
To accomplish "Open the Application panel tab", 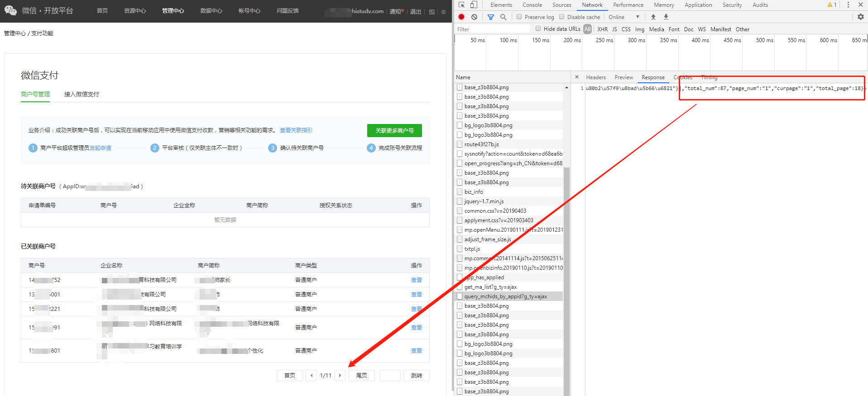I will [x=698, y=5].
